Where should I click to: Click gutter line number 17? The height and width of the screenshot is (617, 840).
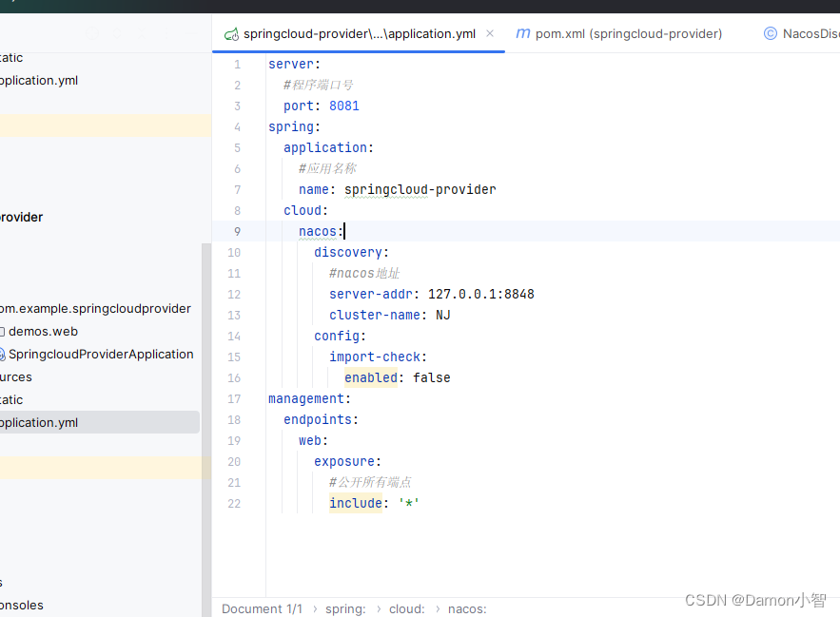click(x=234, y=399)
